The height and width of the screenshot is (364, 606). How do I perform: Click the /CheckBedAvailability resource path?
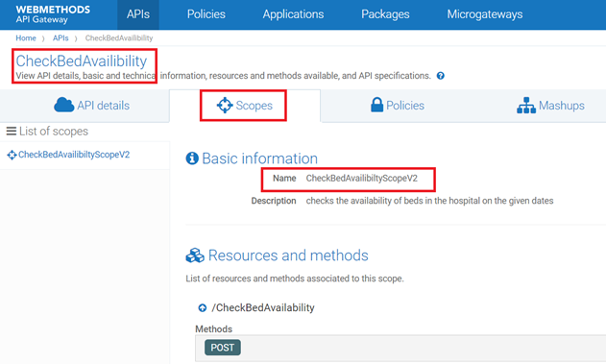coord(263,307)
